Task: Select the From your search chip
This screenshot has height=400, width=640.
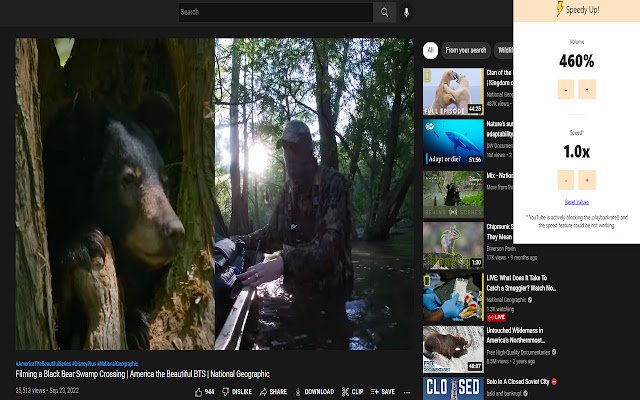Action: [x=466, y=50]
